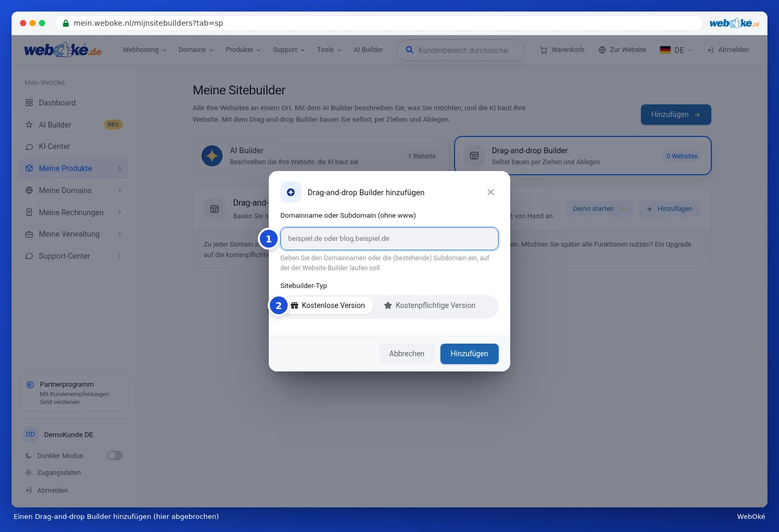
Task: Click the Partnerprogramm euro icon
Action: [x=30, y=385]
